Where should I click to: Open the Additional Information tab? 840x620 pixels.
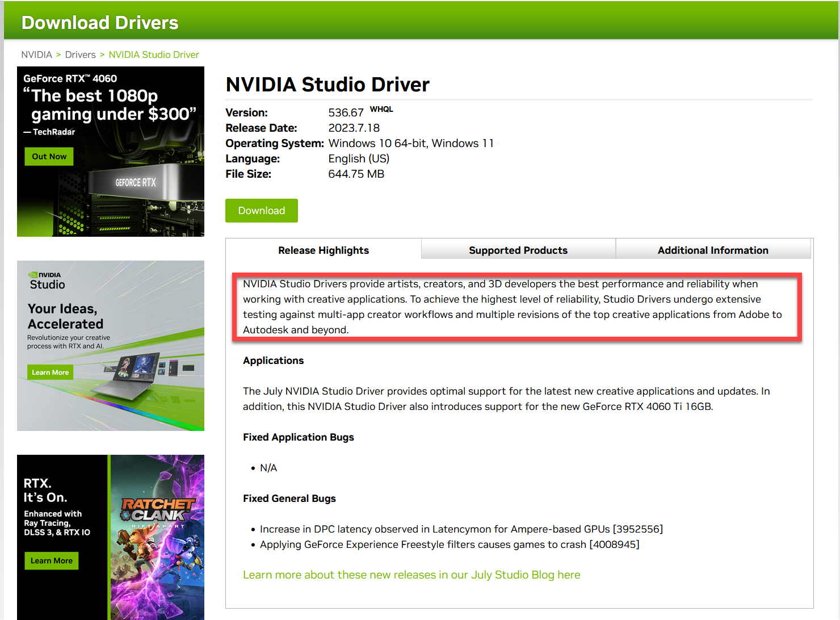click(713, 250)
